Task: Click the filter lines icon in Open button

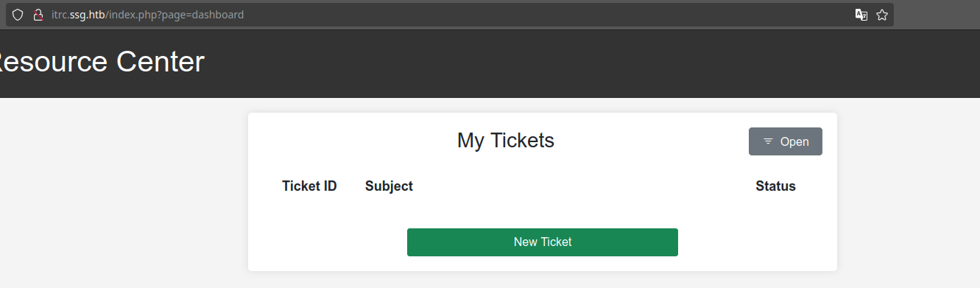Action: click(x=768, y=141)
